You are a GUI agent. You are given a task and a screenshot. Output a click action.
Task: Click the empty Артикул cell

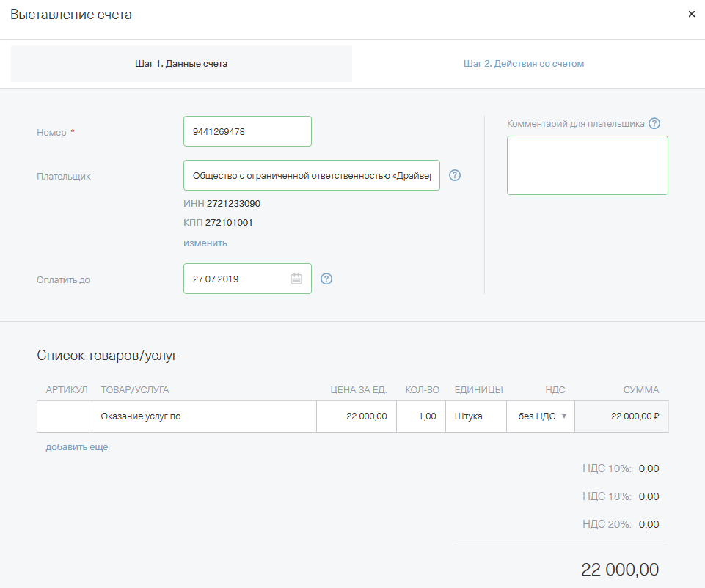point(65,416)
